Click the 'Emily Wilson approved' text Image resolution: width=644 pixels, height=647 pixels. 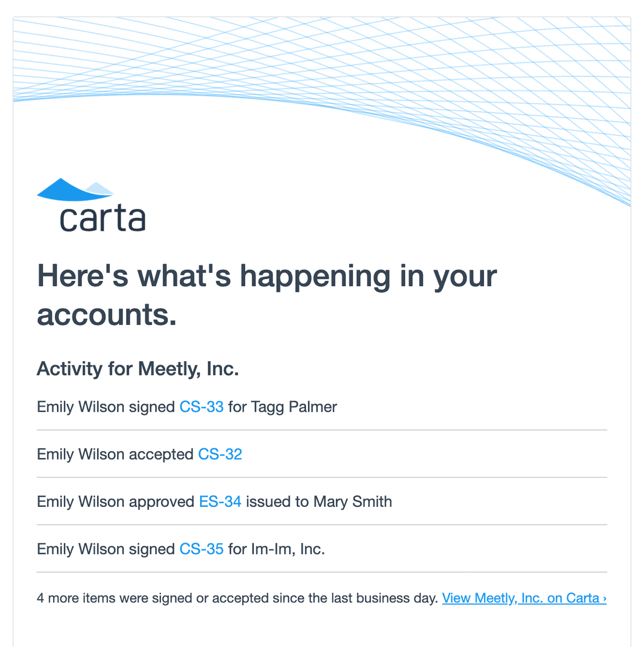[x=115, y=501]
